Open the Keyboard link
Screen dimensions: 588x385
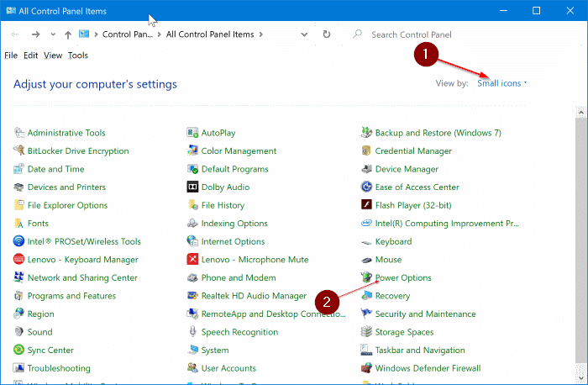(393, 241)
